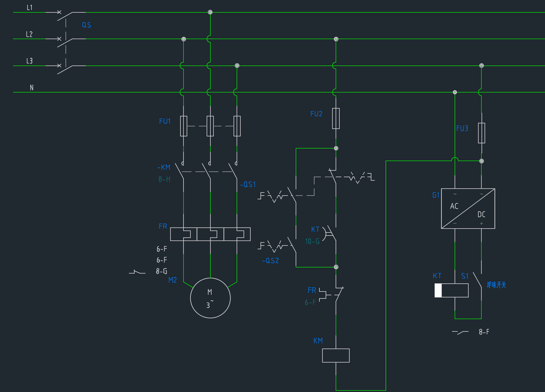Select the KT timer relay coil symbol
The width and height of the screenshot is (545, 392).
[452, 290]
